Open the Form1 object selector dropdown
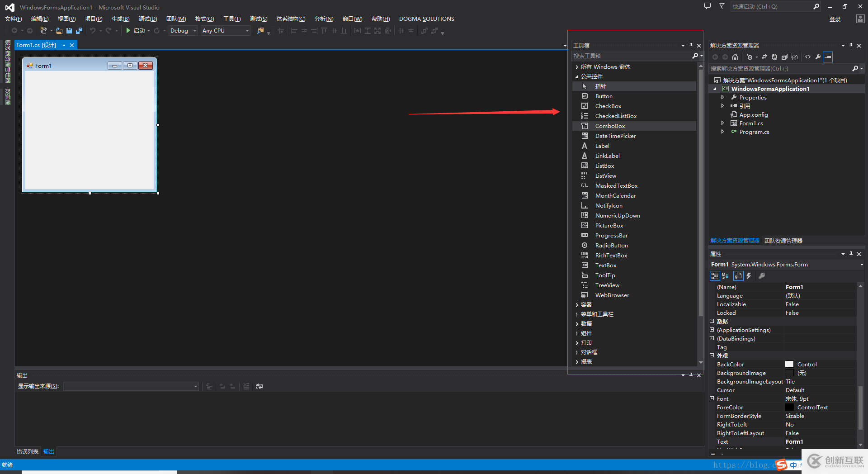This screenshot has width=868, height=474. pyautogui.click(x=862, y=265)
